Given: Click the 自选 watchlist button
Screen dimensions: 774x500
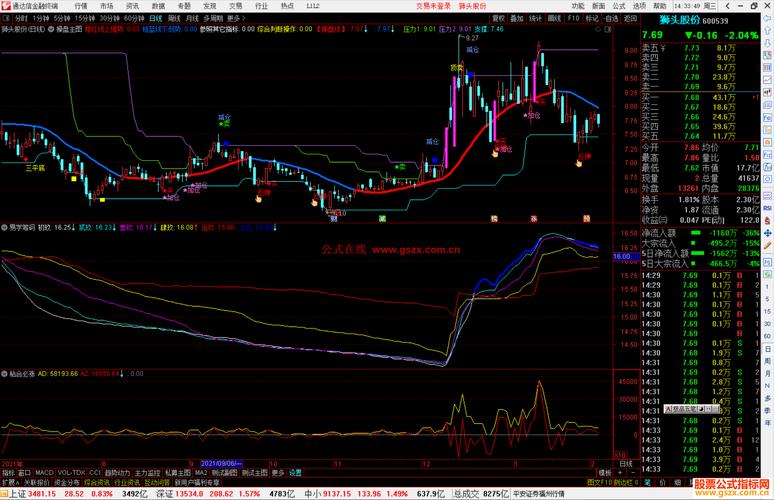Looking at the screenshot, I should pyautogui.click(x=611, y=18).
